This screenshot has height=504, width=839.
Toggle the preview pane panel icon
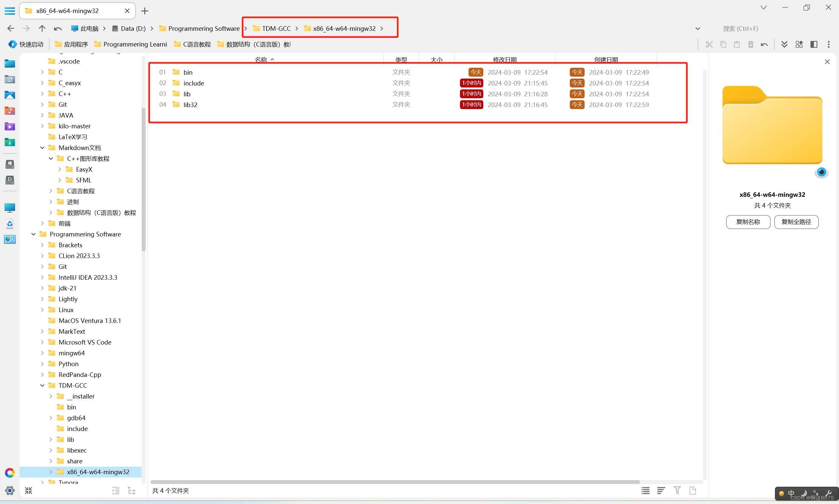(x=814, y=45)
